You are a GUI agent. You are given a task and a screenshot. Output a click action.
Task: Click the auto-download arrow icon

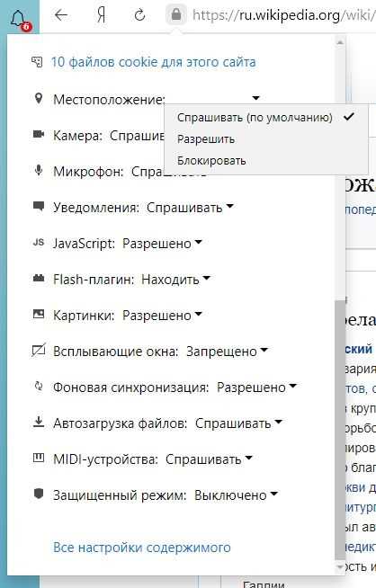39,423
